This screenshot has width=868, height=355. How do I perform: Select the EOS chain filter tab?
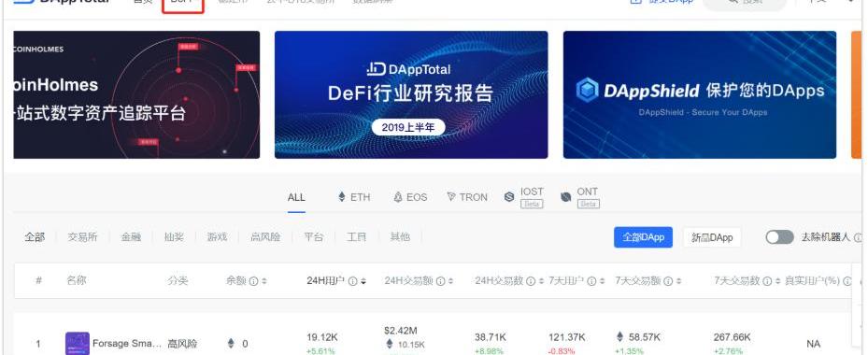tap(410, 197)
